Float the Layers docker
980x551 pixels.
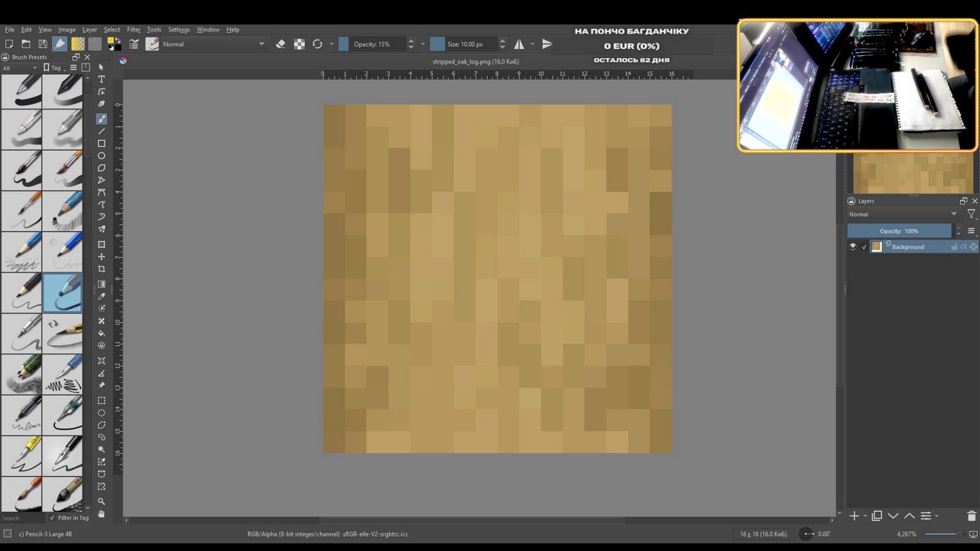click(963, 201)
